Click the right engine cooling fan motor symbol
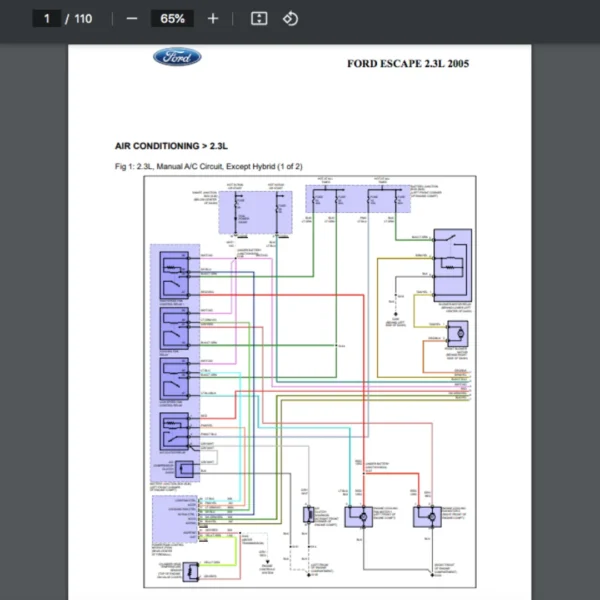Image resolution: width=600 pixels, height=600 pixels. coord(428,517)
